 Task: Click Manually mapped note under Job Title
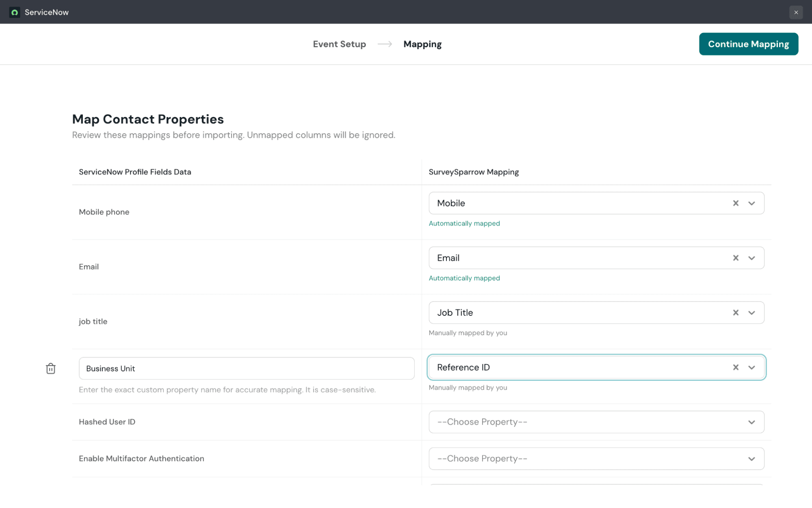[x=468, y=333]
